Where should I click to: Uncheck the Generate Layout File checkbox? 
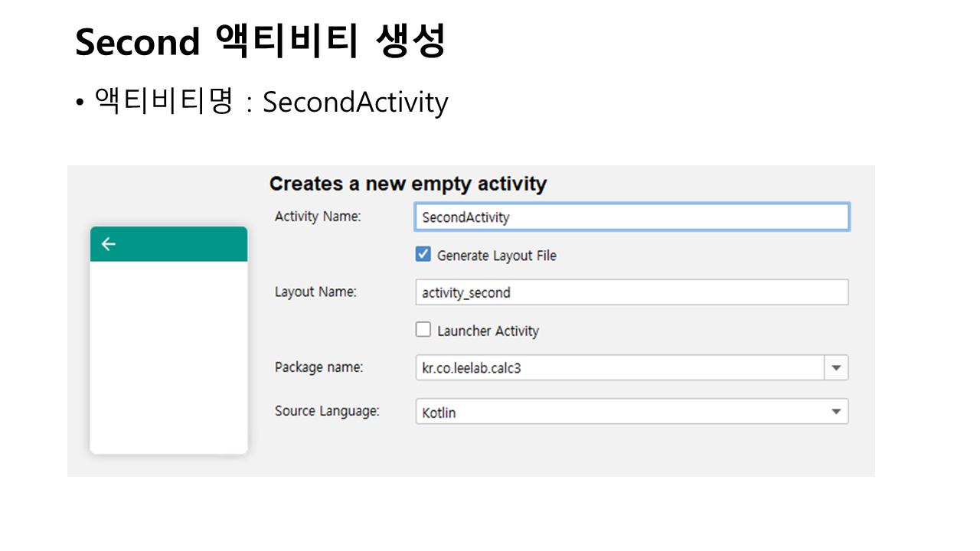tap(423, 255)
